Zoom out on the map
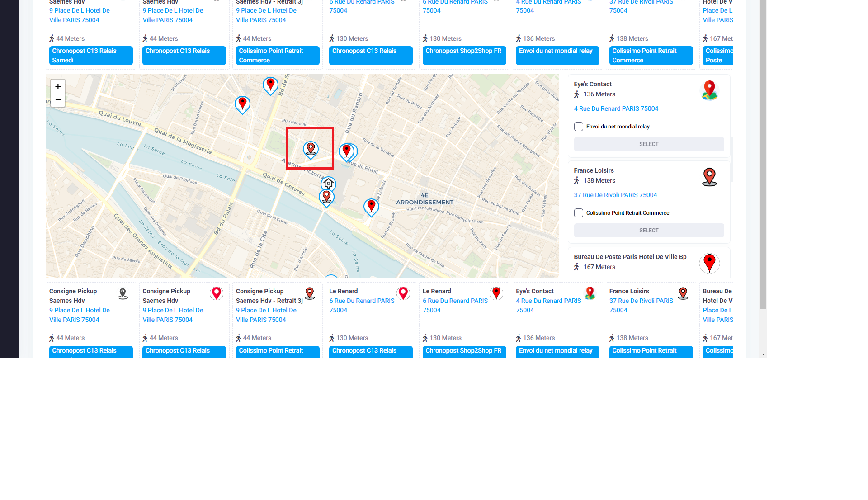Image resolution: width=868 pixels, height=500 pixels. [x=58, y=100]
